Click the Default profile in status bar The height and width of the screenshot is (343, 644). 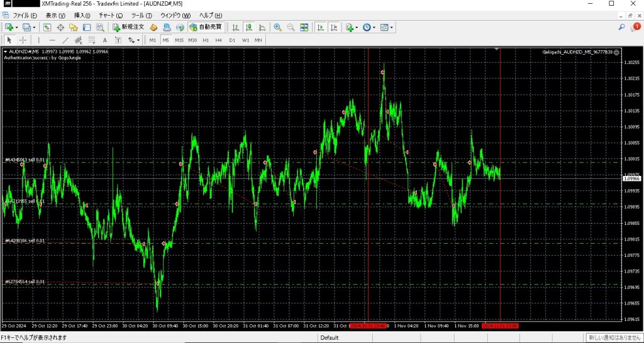pos(330,338)
